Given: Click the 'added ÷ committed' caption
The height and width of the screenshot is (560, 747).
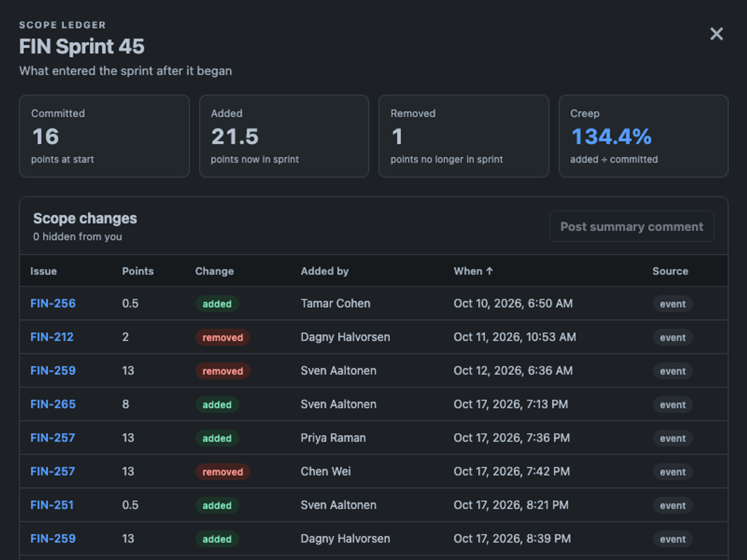Looking at the screenshot, I should pos(614,159).
